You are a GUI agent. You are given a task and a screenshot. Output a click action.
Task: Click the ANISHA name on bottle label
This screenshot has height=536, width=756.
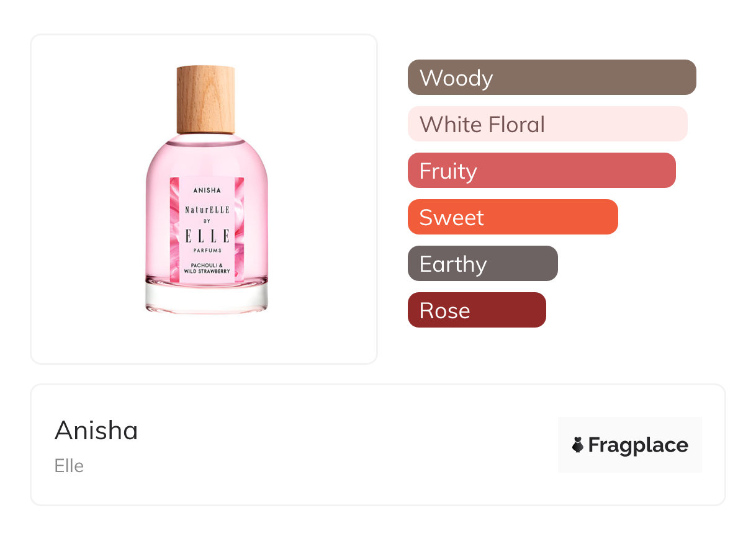[207, 190]
